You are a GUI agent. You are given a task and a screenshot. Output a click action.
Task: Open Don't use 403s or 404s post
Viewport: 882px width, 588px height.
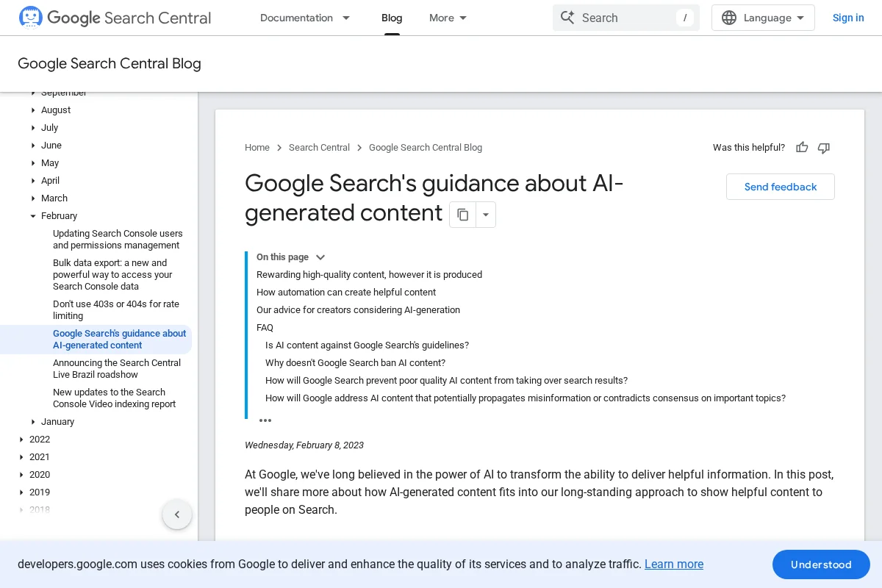coord(116,310)
